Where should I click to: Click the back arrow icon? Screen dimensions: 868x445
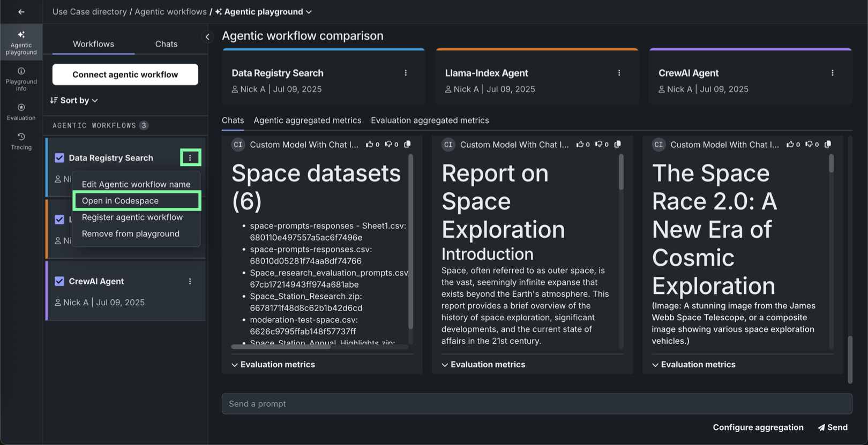(x=21, y=12)
